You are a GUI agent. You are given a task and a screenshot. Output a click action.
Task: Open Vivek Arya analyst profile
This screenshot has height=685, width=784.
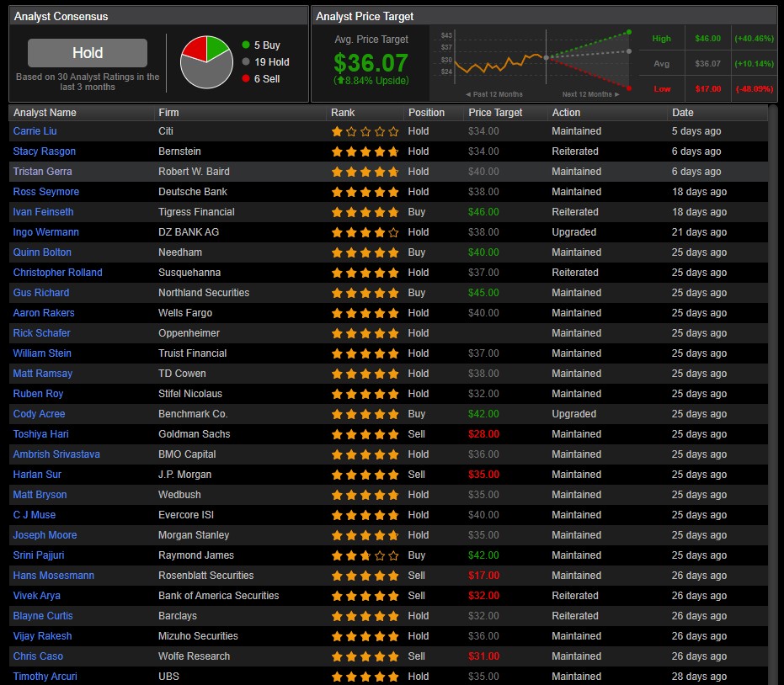pos(36,596)
